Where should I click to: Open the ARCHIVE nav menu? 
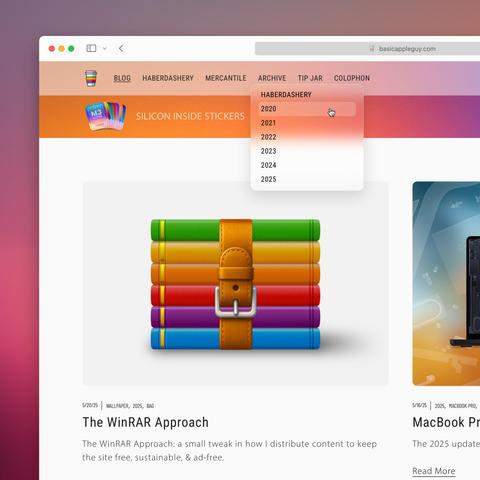click(x=272, y=78)
